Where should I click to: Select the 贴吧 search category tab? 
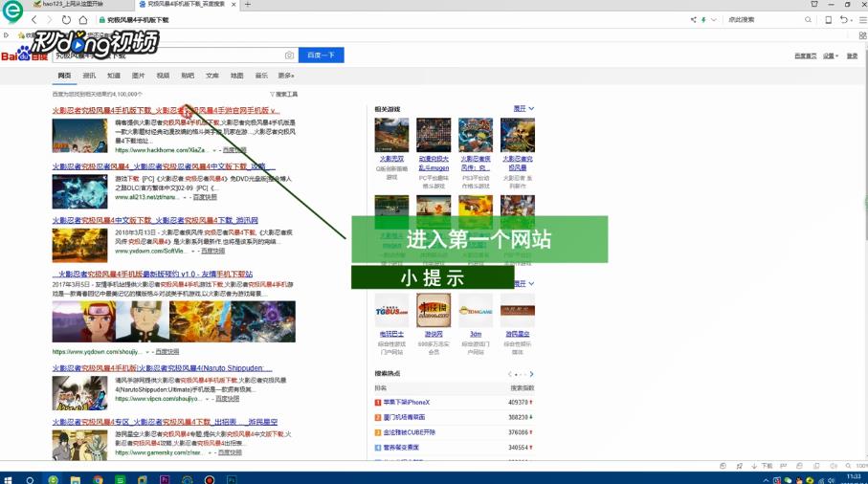tap(188, 76)
